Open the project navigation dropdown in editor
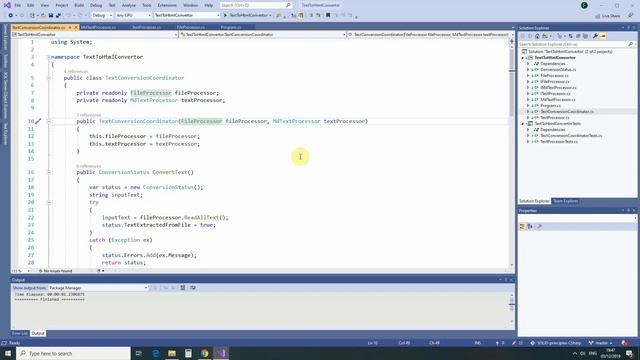The height and width of the screenshot is (360, 640). 95,35
